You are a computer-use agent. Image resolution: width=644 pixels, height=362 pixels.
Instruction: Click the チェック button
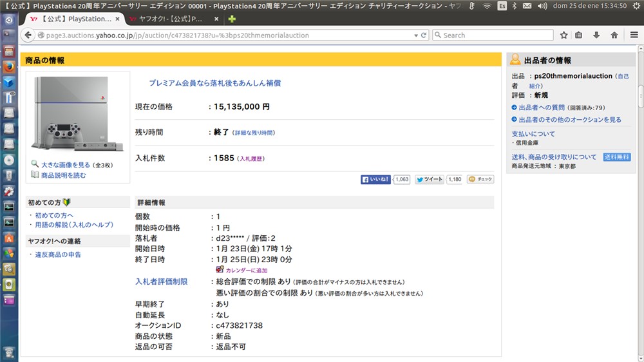(x=480, y=179)
